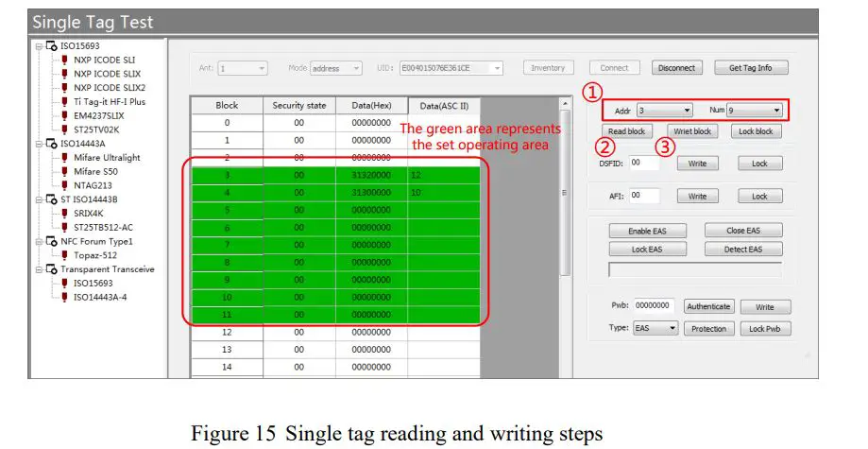Viewport: 868px width, 449px height.
Task: Select ISO14443A-4 transceive entry
Action: tap(100, 297)
